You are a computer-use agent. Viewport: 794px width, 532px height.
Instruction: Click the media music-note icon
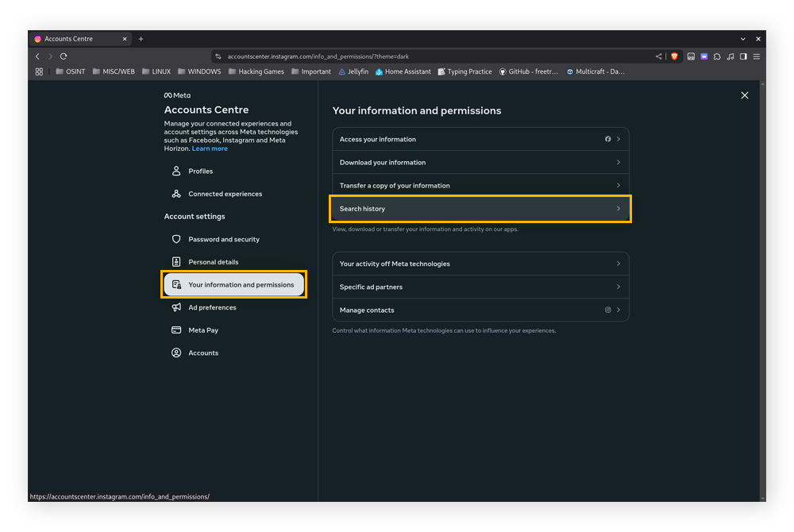click(730, 56)
